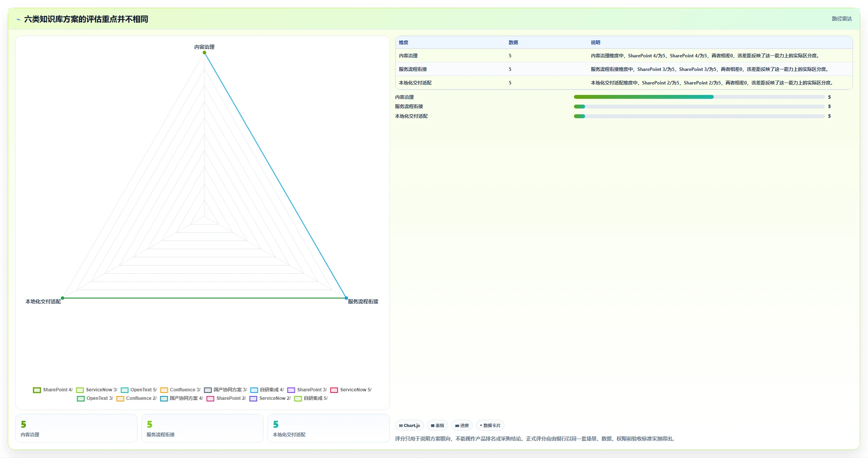
Task: Click the 数据卡片 tag chip
Action: tap(490, 425)
